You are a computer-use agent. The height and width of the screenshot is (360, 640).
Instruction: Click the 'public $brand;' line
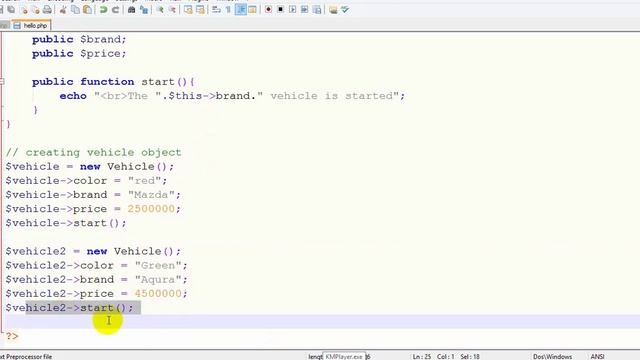point(79,39)
